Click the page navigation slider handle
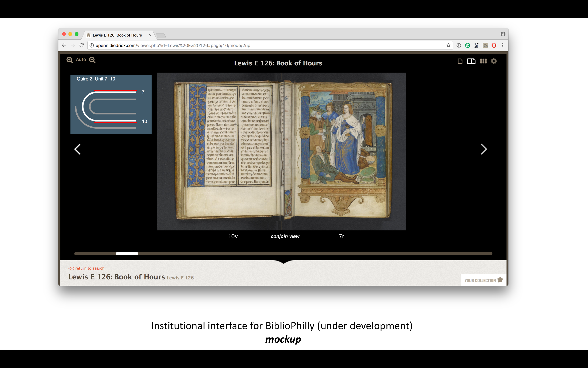This screenshot has width=588, height=368. point(127,254)
